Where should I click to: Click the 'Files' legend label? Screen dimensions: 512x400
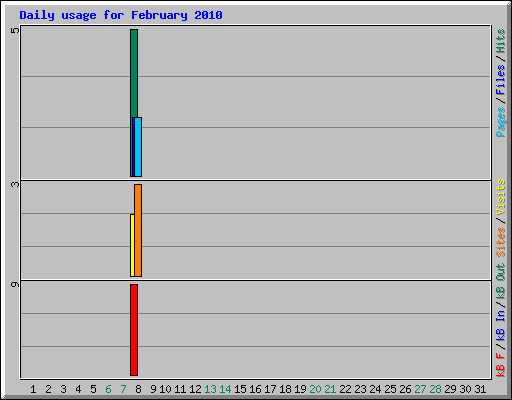[500, 80]
